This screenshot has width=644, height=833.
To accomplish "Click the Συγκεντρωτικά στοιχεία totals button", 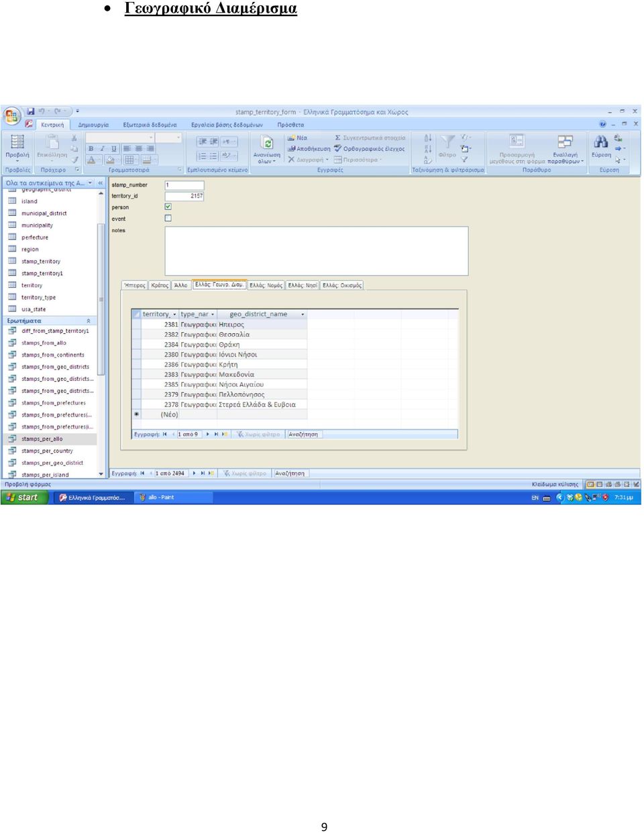I will pyautogui.click(x=370, y=137).
